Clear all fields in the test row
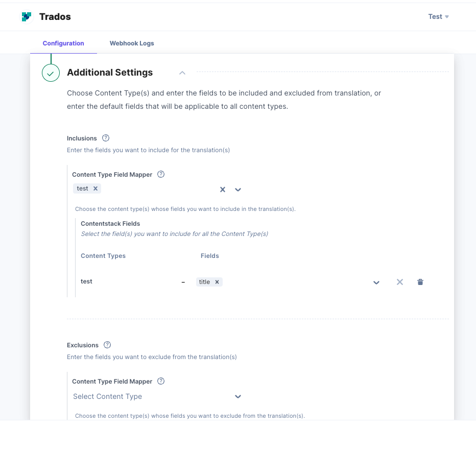The height and width of the screenshot is (451, 476). tap(400, 282)
